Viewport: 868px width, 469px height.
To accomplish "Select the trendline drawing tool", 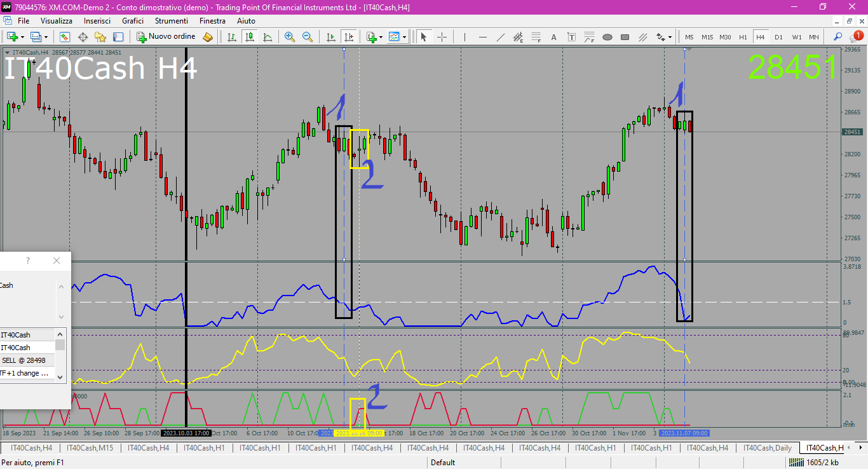I will coord(501,37).
